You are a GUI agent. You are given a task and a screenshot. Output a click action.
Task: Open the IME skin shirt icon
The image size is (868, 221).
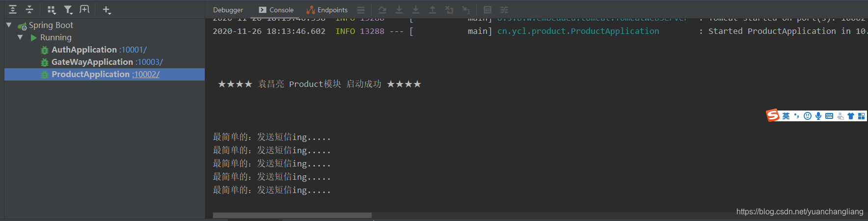coord(851,116)
